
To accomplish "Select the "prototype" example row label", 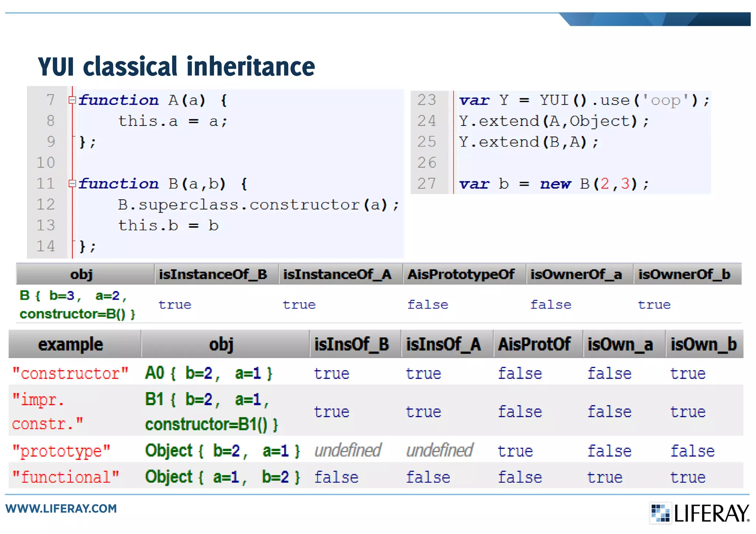I will [x=61, y=451].
